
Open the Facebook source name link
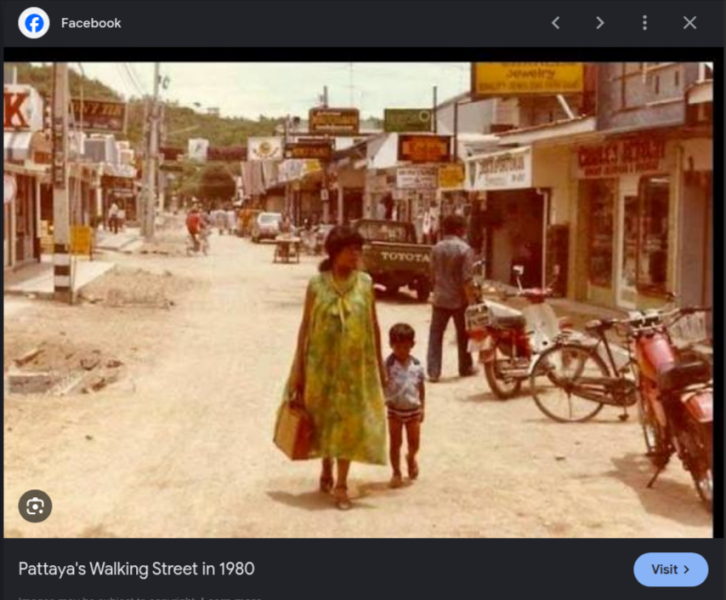[x=91, y=23]
